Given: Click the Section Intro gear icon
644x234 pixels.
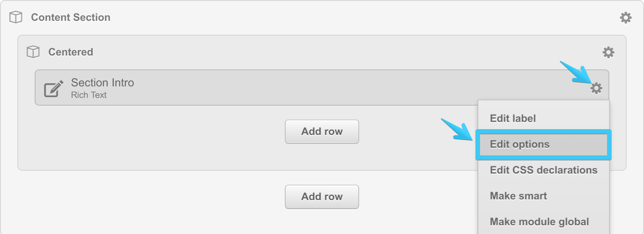Looking at the screenshot, I should 596,88.
